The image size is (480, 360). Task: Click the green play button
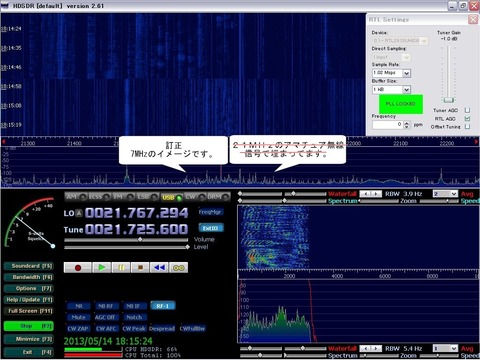click(102, 267)
